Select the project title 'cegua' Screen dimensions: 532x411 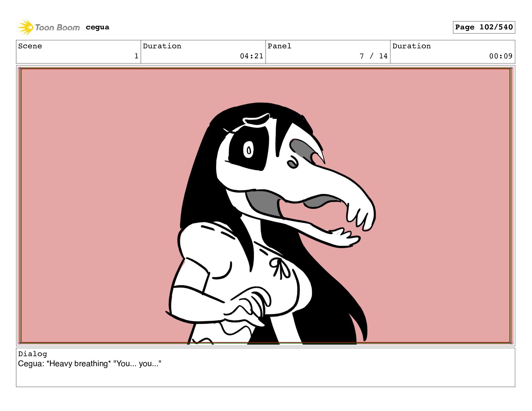click(x=97, y=27)
